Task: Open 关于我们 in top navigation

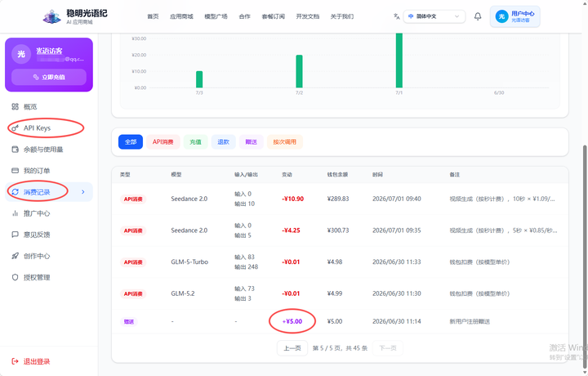Action: click(x=342, y=16)
